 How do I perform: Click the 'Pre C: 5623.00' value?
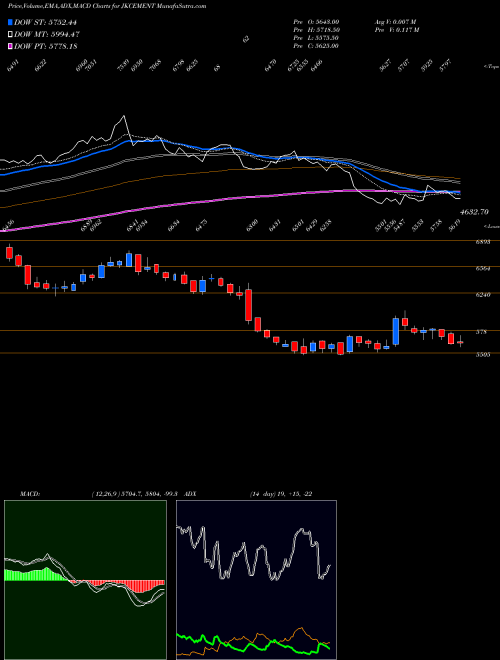316,45
